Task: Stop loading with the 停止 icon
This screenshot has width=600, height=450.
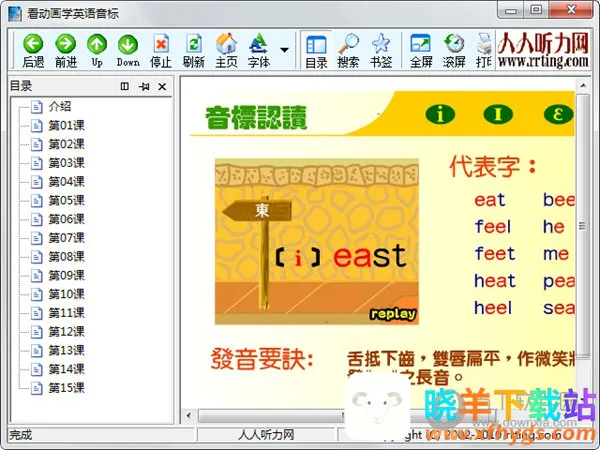Action: coord(161,50)
